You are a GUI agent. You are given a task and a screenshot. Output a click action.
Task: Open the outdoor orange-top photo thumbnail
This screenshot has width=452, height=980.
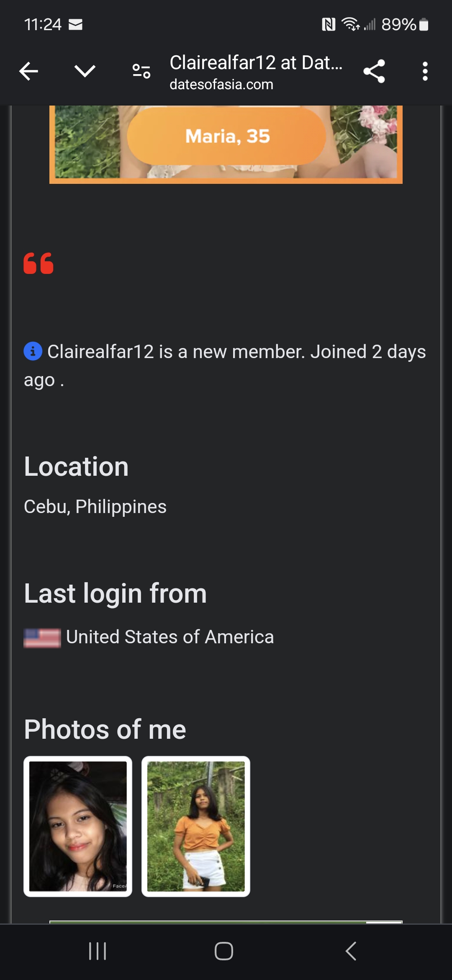point(196,826)
